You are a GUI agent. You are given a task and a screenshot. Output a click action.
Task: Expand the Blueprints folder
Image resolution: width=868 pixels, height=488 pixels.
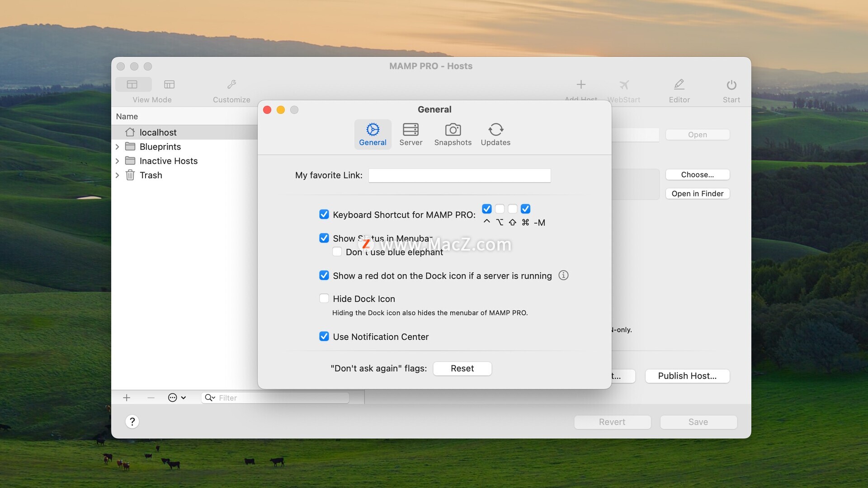click(118, 146)
